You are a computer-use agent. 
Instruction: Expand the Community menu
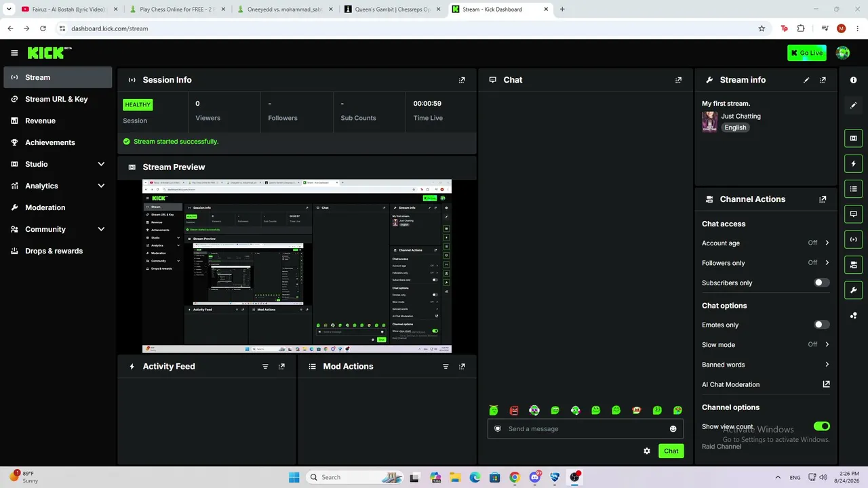[x=58, y=229]
